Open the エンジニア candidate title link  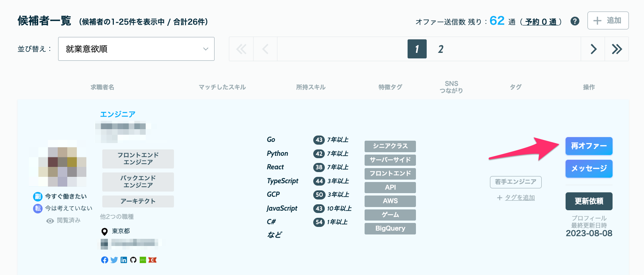pyautogui.click(x=117, y=114)
